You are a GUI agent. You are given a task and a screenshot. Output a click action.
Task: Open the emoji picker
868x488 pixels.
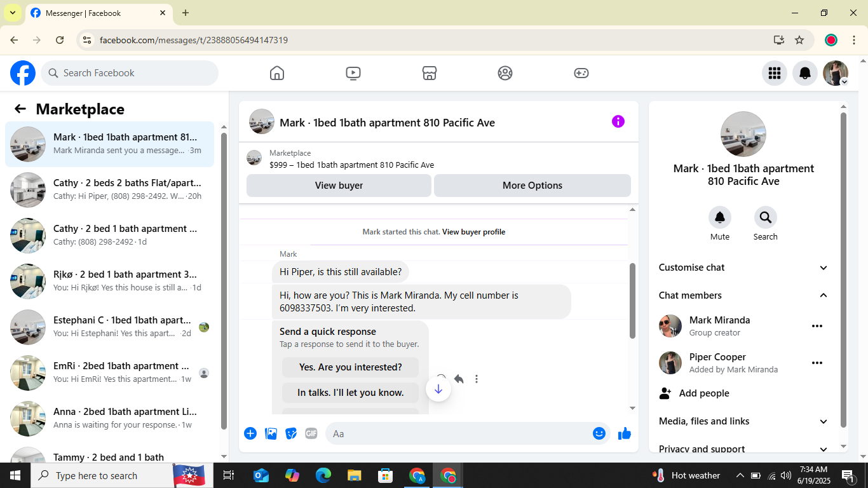599,433
